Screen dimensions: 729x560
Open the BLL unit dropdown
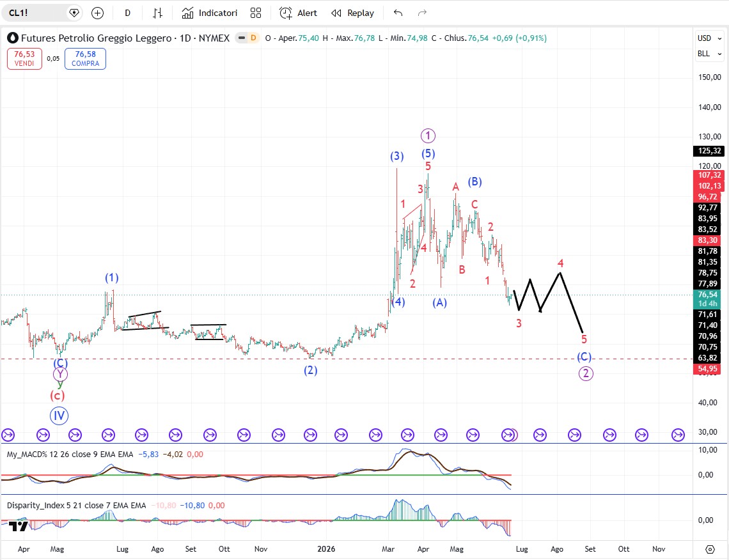(709, 54)
